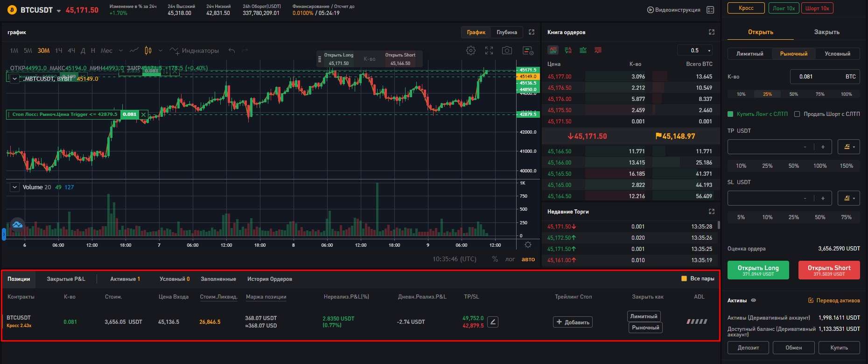
Task: Show bids-only order book view
Action: [583, 50]
